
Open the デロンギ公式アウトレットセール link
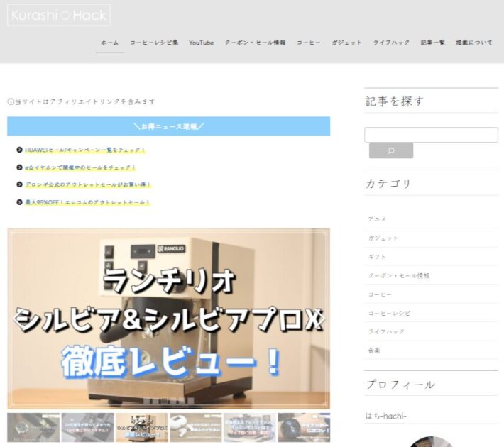coord(88,184)
